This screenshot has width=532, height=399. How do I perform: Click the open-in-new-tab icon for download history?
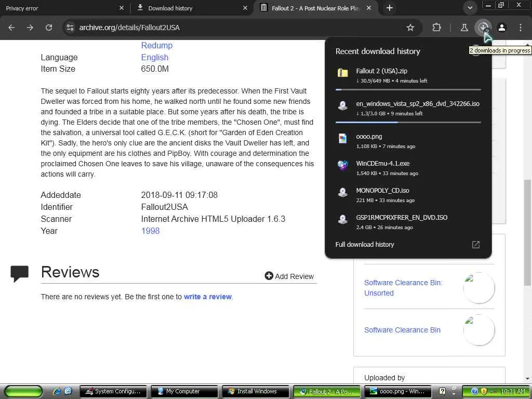point(476,245)
